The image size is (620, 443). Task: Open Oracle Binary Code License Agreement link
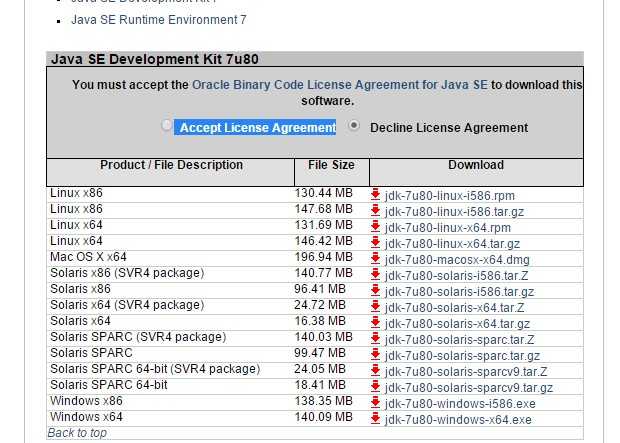pyautogui.click(x=340, y=85)
